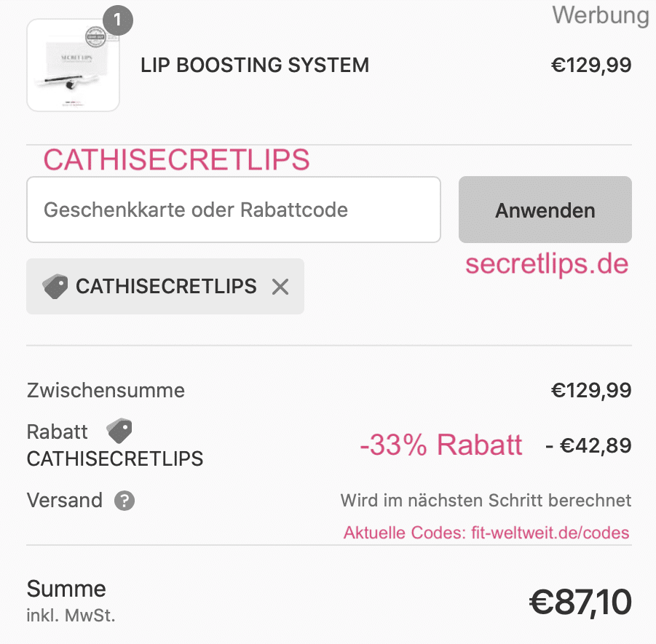Click the Lip Boosting System product thumbnail
This screenshot has height=644, width=656.
74,65
